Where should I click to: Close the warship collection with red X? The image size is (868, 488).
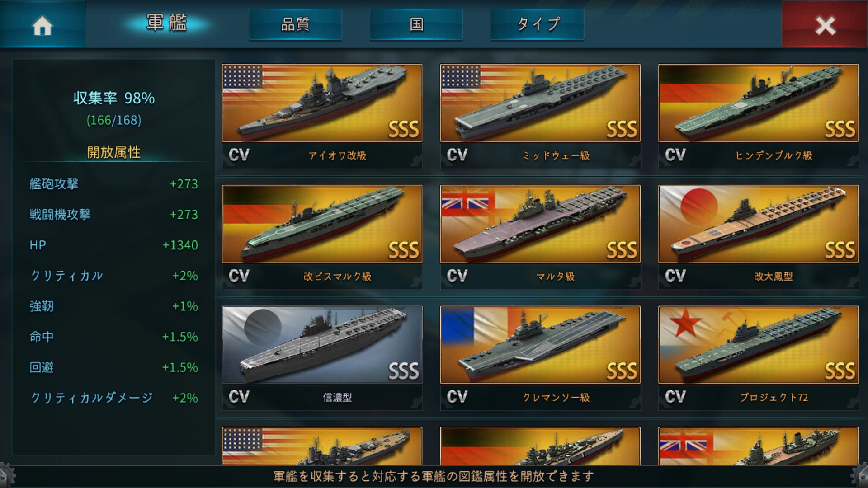[x=825, y=25]
